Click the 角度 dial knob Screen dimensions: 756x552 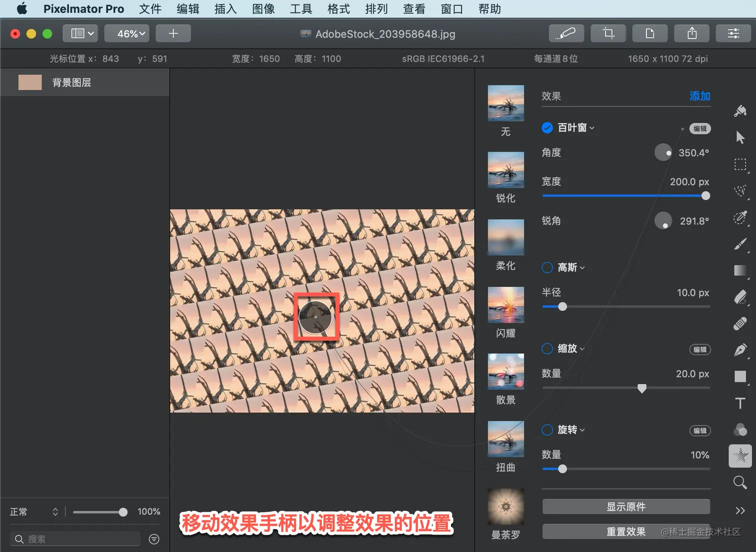(x=663, y=152)
